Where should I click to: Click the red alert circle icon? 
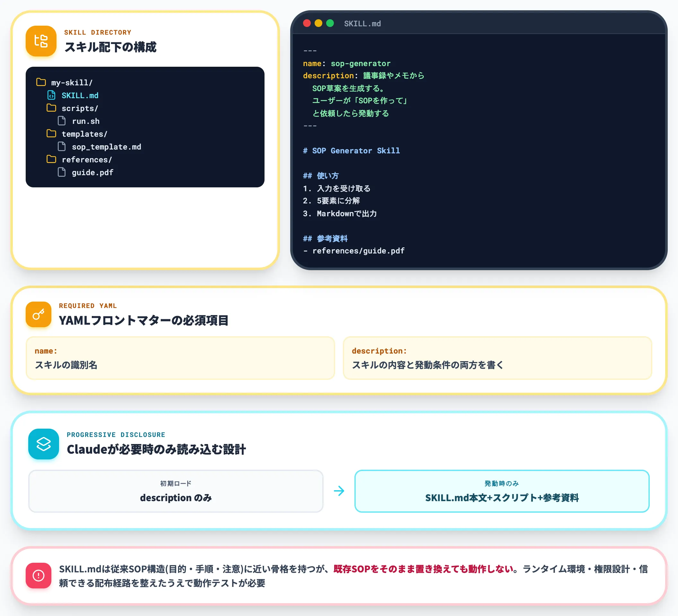coord(38,575)
